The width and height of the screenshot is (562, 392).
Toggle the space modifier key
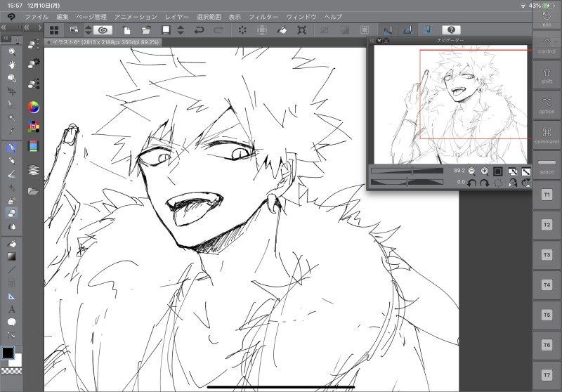pos(547,165)
